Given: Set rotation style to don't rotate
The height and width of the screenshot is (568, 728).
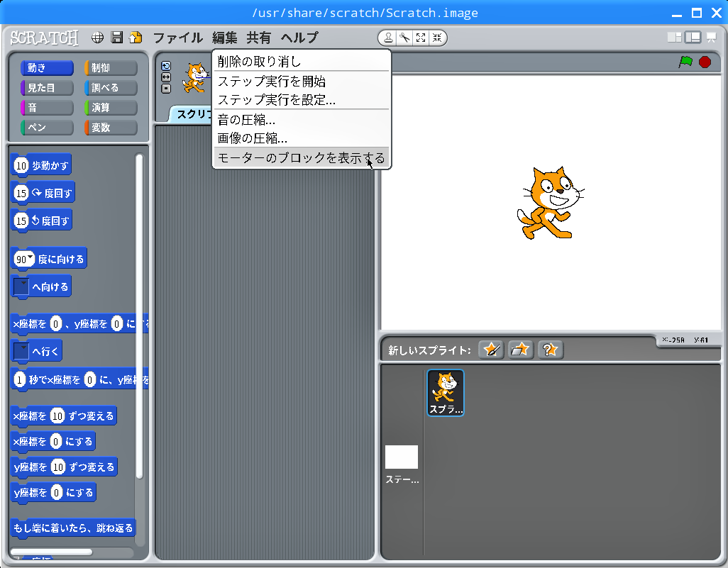Looking at the screenshot, I should (166, 88).
